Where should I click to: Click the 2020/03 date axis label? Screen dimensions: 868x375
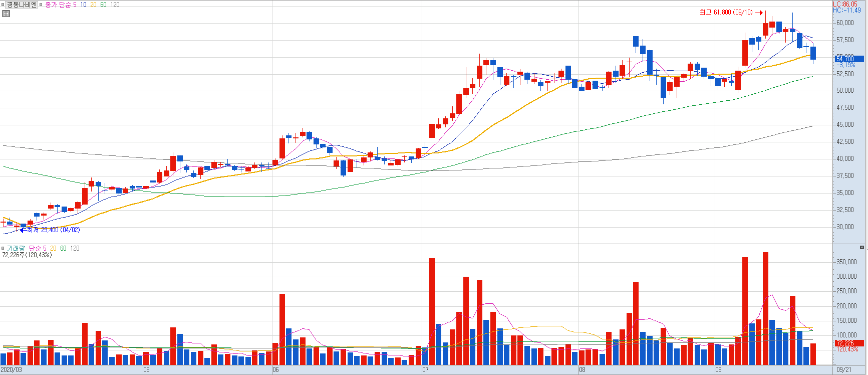(12, 370)
